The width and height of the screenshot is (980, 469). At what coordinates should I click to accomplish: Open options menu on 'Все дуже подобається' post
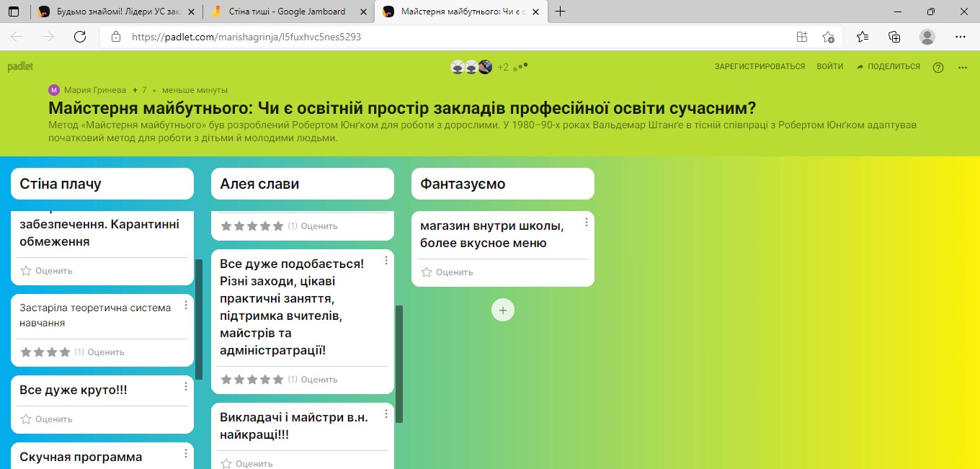pyautogui.click(x=386, y=260)
